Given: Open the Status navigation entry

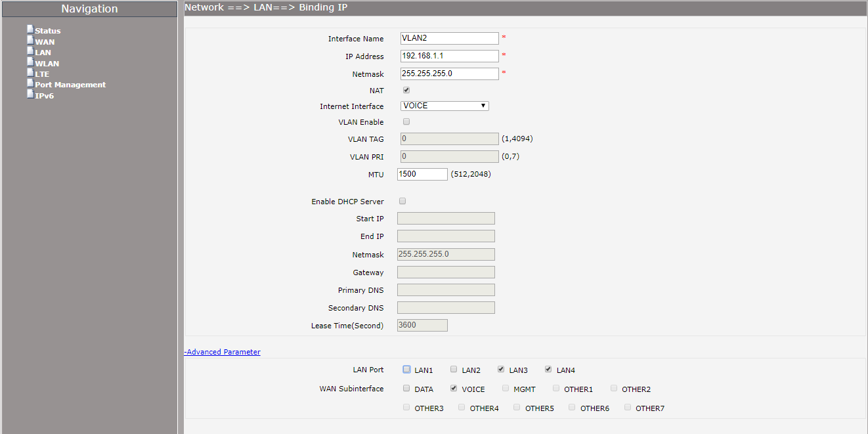Looking at the screenshot, I should (x=47, y=31).
